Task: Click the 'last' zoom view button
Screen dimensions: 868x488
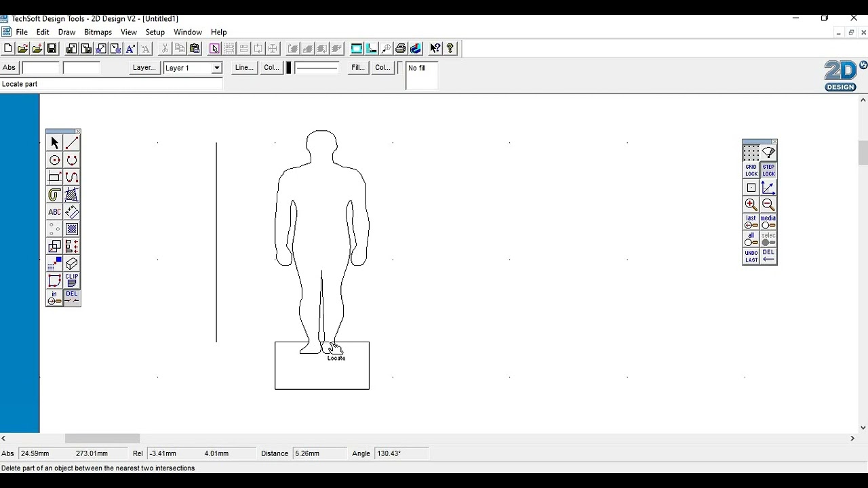Action: pyautogui.click(x=751, y=222)
